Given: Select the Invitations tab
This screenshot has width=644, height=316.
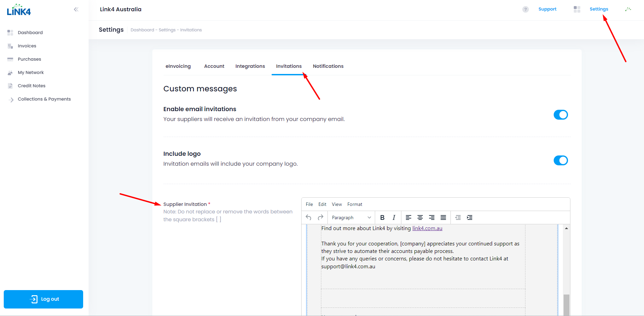Looking at the screenshot, I should tap(289, 66).
